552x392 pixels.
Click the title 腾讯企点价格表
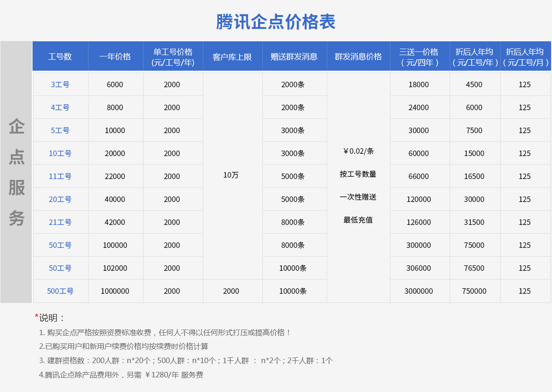[276, 22]
